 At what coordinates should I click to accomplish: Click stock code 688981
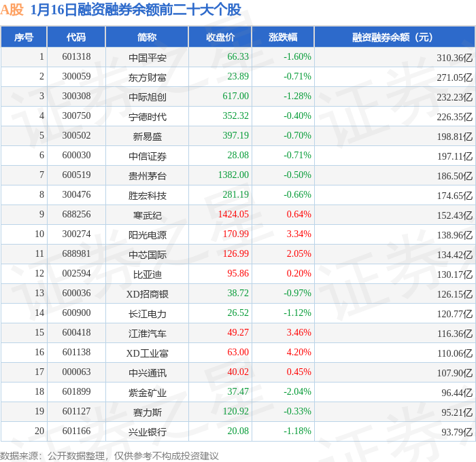[76, 254]
